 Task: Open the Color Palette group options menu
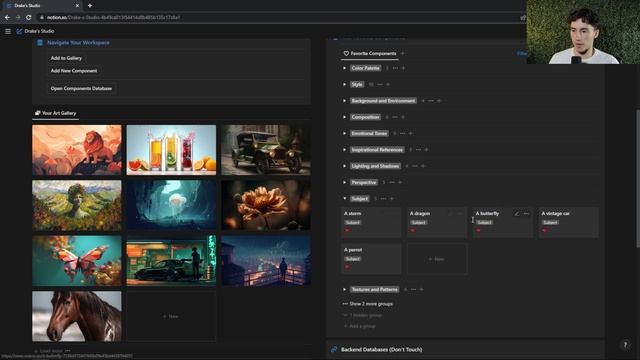click(395, 68)
